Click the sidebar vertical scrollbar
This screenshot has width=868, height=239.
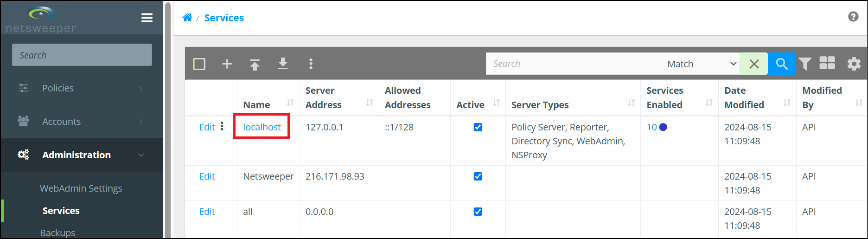(168, 120)
